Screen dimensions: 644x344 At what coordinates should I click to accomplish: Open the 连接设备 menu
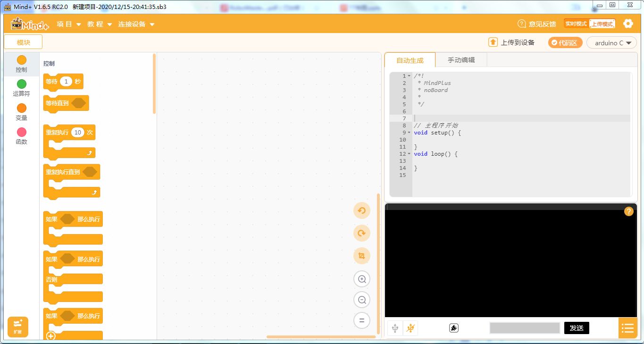[x=136, y=24]
